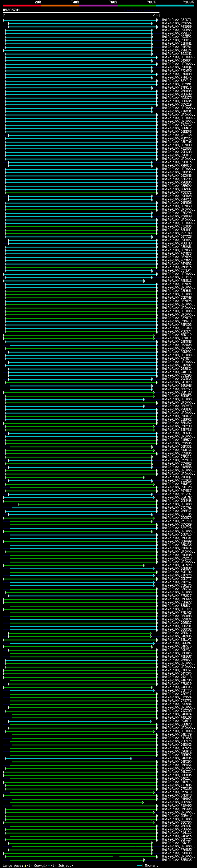
Task: Click the Large gaps legend text
Action: [x=38, y=866]
